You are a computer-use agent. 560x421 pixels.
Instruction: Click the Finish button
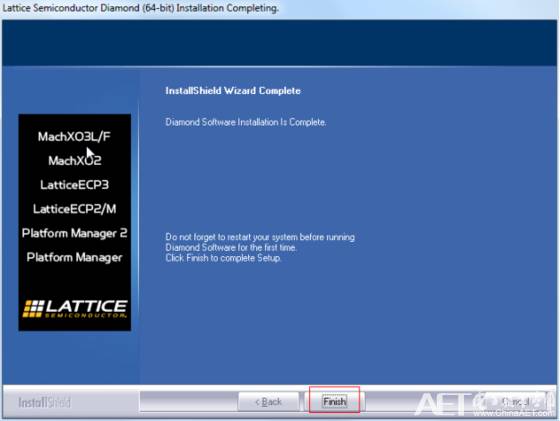tap(334, 401)
